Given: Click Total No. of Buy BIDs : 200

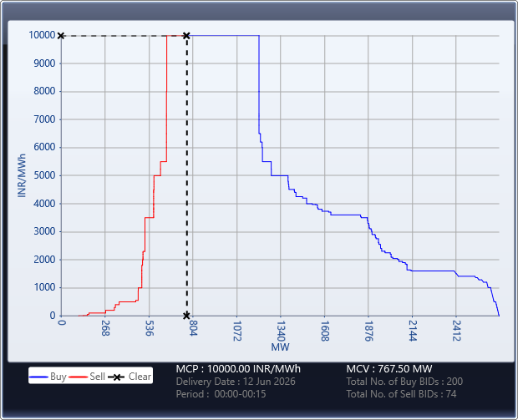Looking at the screenshot, I should pyautogui.click(x=404, y=382).
